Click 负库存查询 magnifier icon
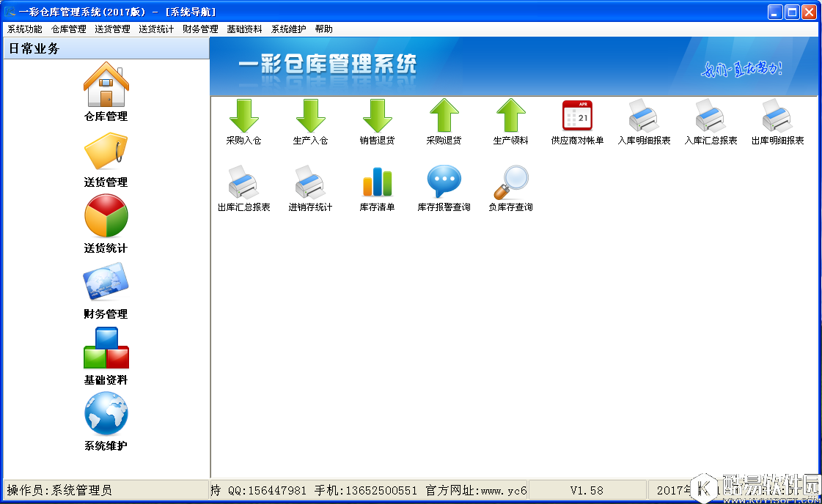Screen dimensions: 822x504 click(x=510, y=183)
